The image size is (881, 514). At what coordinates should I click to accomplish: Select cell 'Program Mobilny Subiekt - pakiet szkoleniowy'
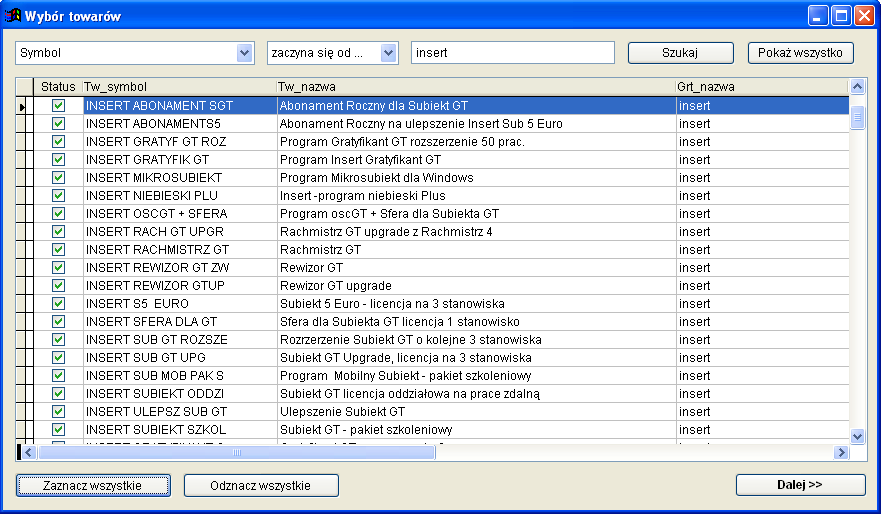pyautogui.click(x=476, y=375)
